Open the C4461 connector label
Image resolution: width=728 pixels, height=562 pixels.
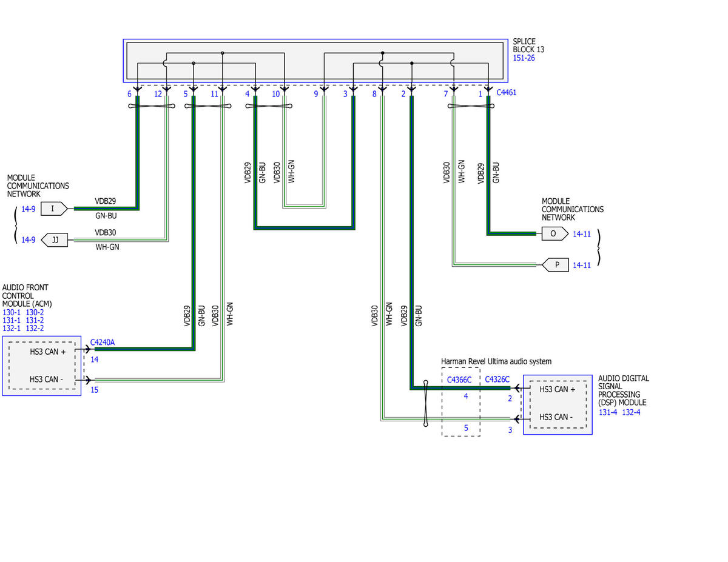507,93
